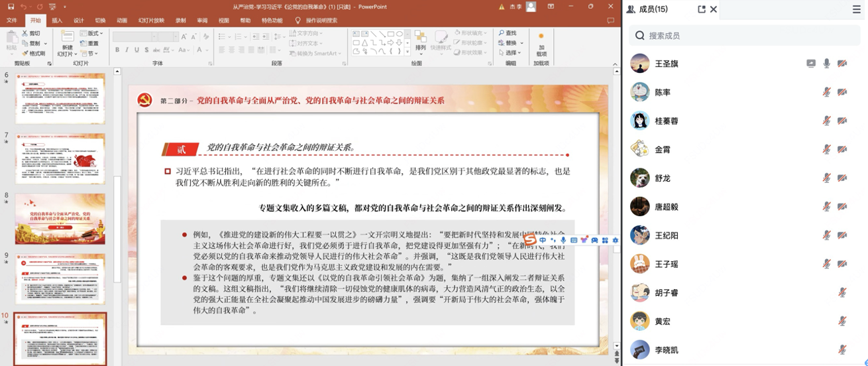Switch to the 插入 ribbon tab

[x=58, y=21]
